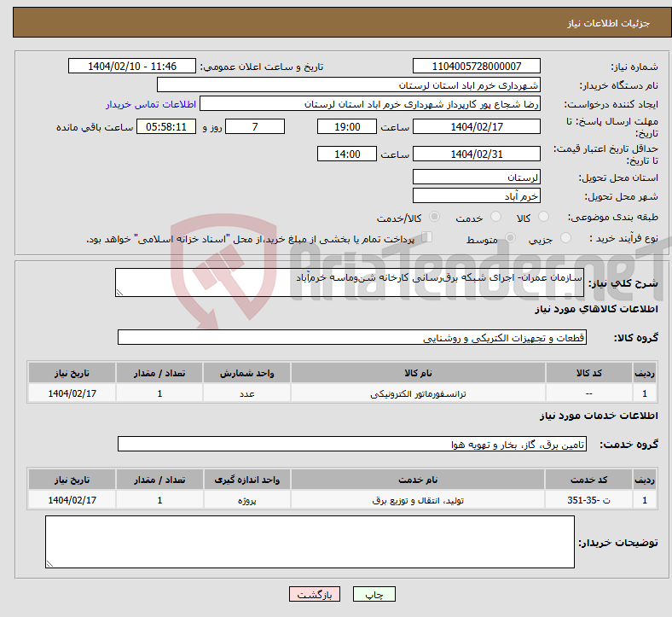Screen dimensions: 672x617
Task: Click the نام کالا column header
Action: click(418, 373)
